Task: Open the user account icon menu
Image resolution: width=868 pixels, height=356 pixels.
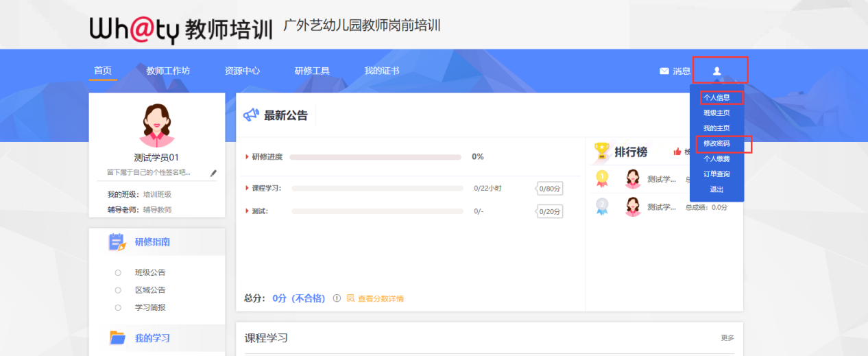Action: pos(717,71)
